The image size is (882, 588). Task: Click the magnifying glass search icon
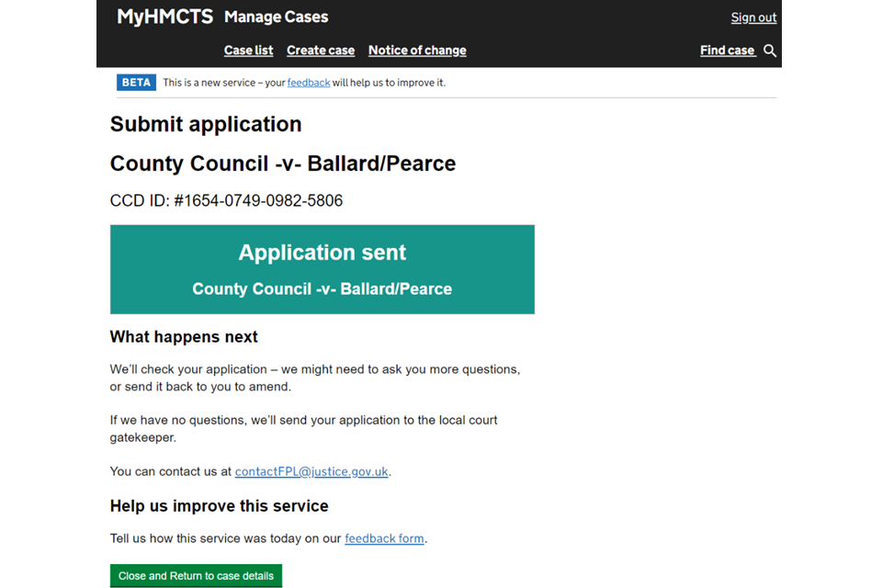770,51
